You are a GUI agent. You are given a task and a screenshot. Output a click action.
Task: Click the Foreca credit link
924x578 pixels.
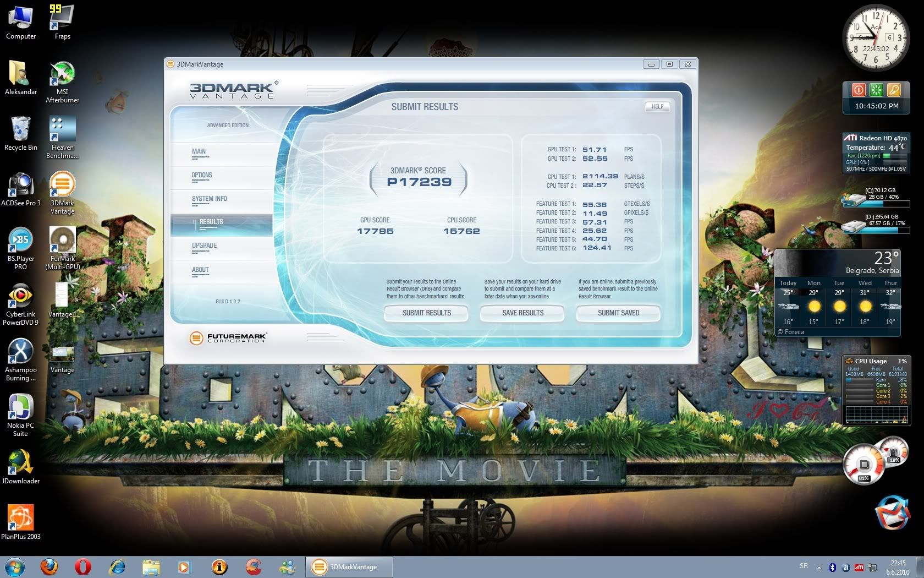(x=791, y=332)
